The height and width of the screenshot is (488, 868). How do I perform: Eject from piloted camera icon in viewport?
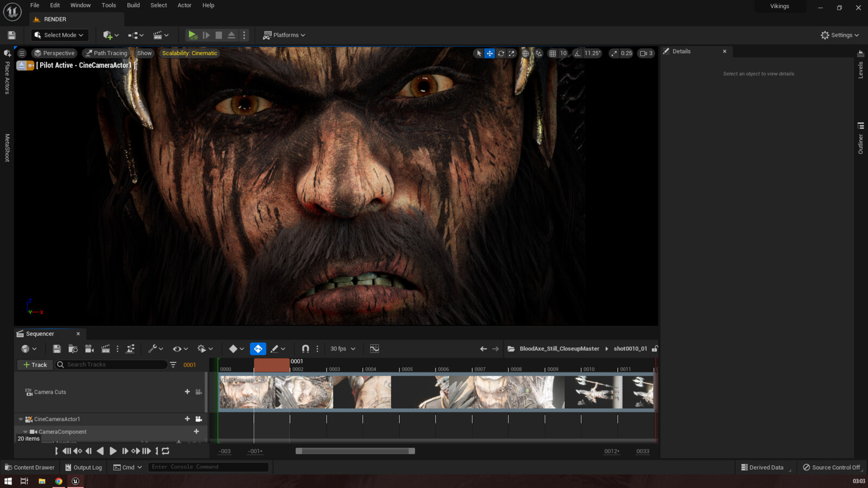point(21,66)
